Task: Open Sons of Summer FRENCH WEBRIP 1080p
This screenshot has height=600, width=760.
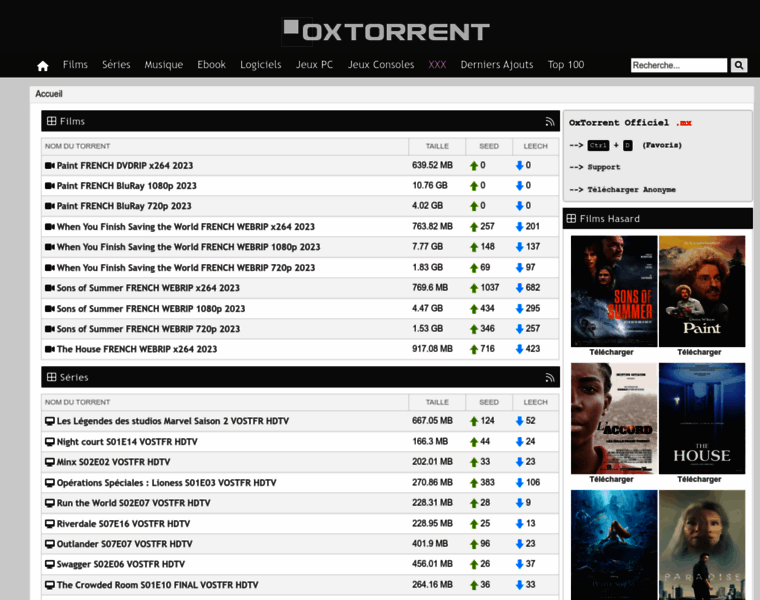Action: 151,308
